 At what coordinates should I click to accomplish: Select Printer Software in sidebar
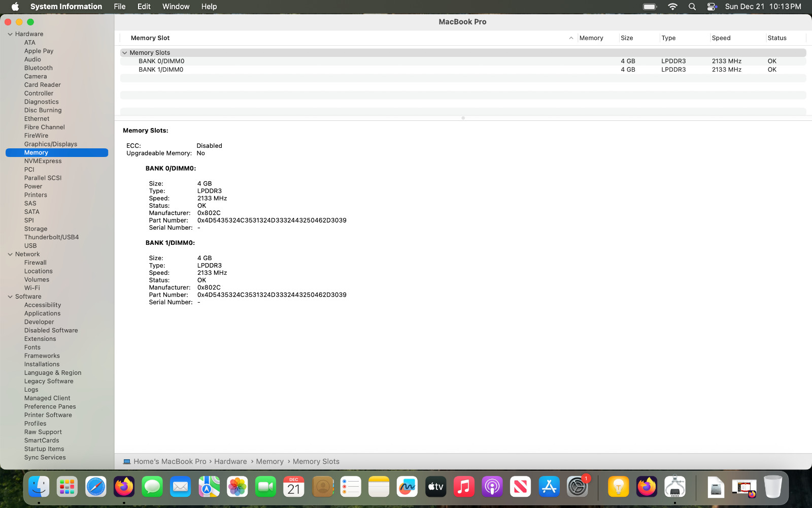coord(48,415)
